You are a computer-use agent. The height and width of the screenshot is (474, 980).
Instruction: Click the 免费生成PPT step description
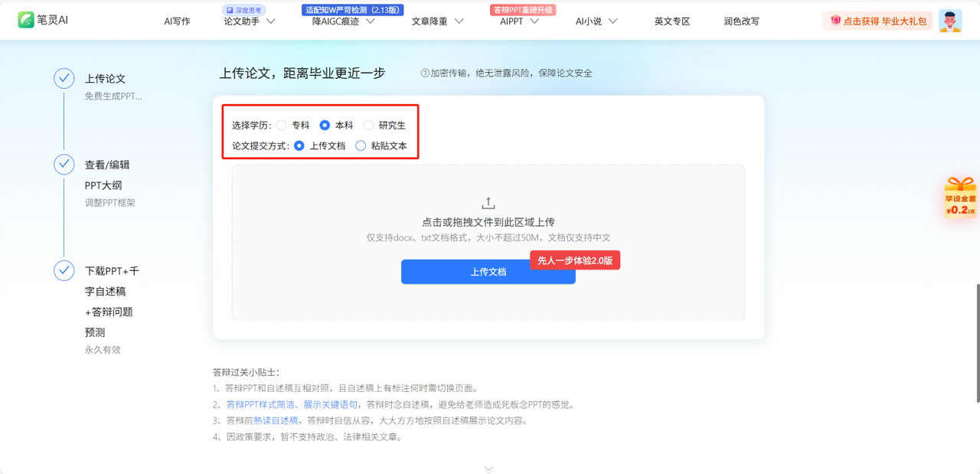113,96
